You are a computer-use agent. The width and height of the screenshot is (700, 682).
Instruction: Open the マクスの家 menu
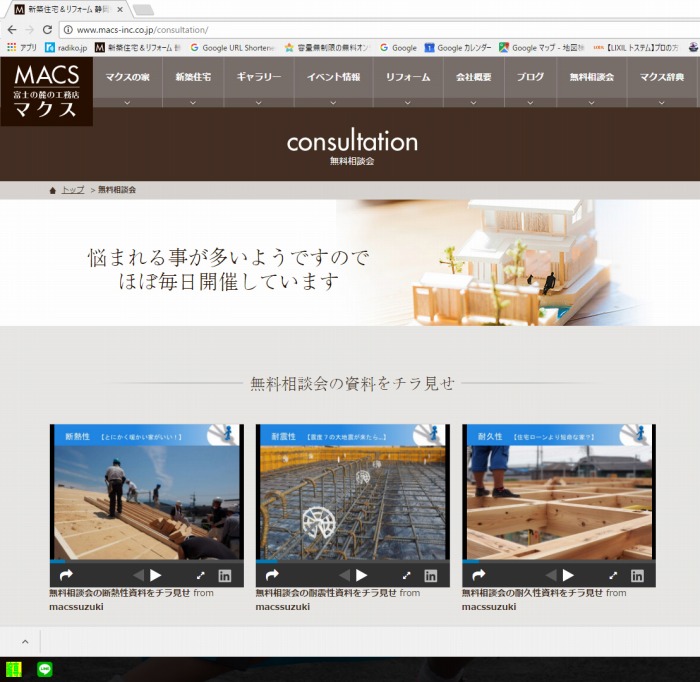tap(127, 77)
